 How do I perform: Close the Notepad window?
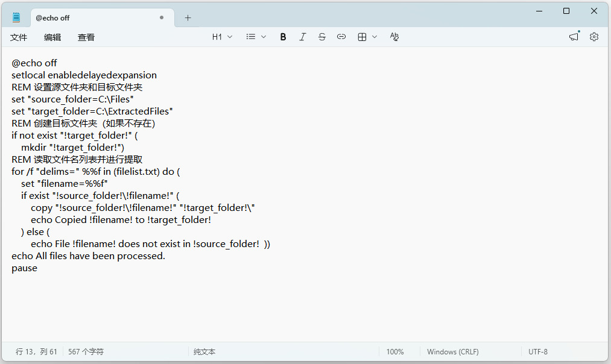(594, 11)
